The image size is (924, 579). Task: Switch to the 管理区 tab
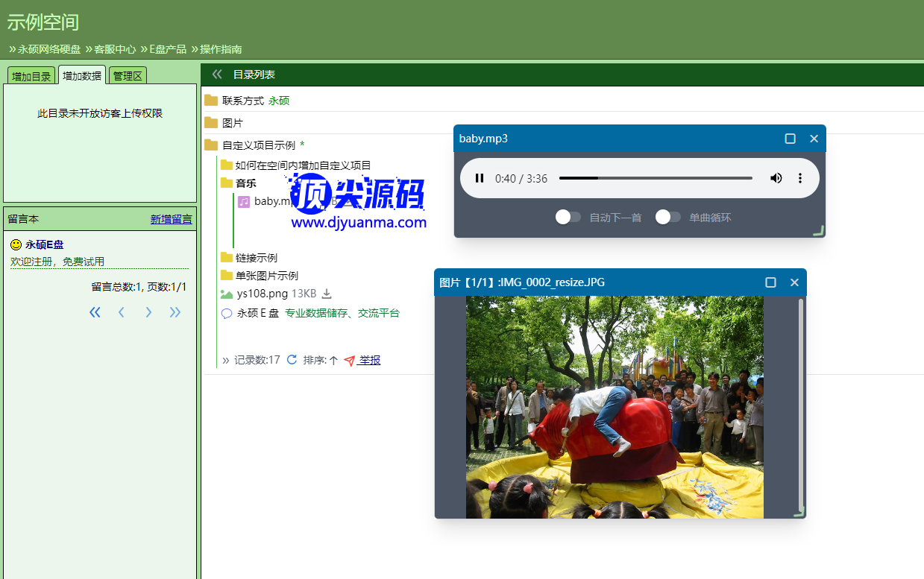[128, 76]
